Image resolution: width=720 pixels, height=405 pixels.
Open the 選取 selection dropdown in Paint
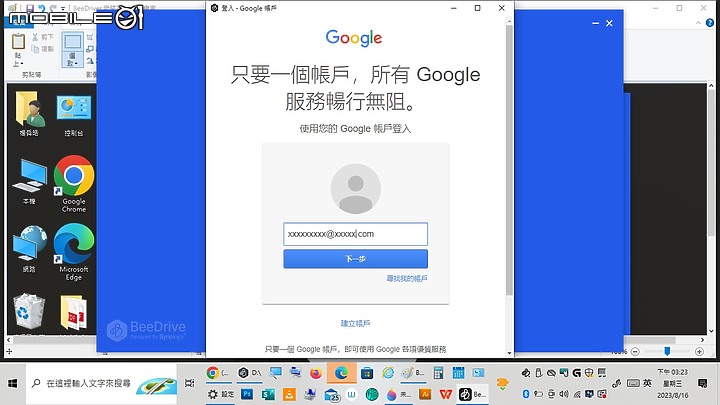(73, 60)
